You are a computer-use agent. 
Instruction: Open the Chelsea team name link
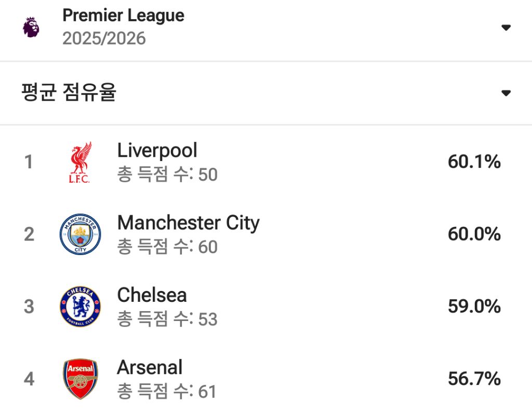152,295
